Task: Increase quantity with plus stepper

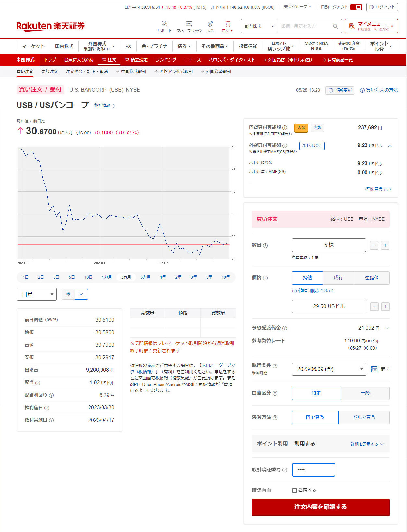Action: pos(385,245)
